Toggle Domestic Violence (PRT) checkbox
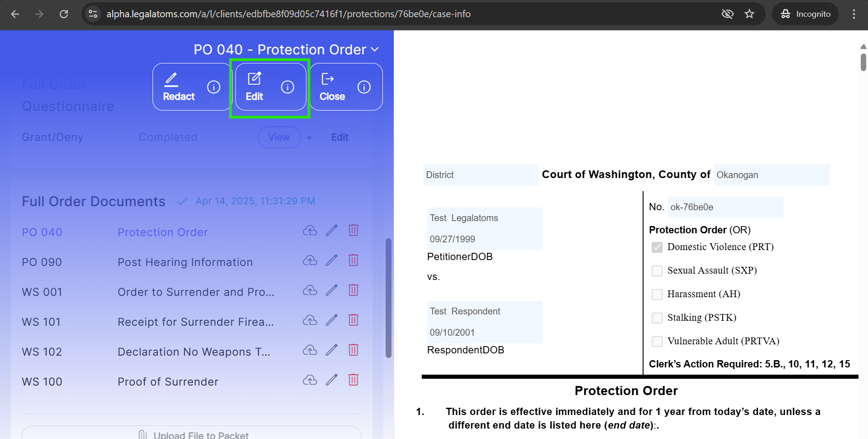868x439 pixels. tap(657, 247)
